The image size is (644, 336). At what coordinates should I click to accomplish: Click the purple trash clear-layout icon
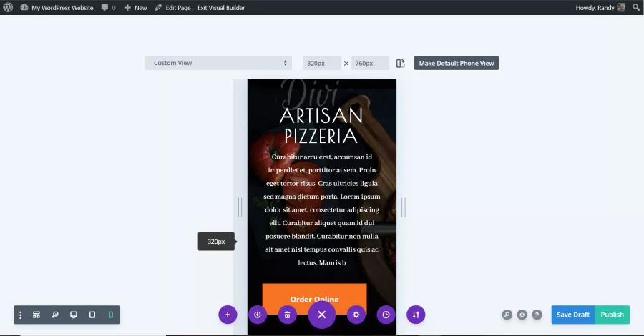click(287, 315)
